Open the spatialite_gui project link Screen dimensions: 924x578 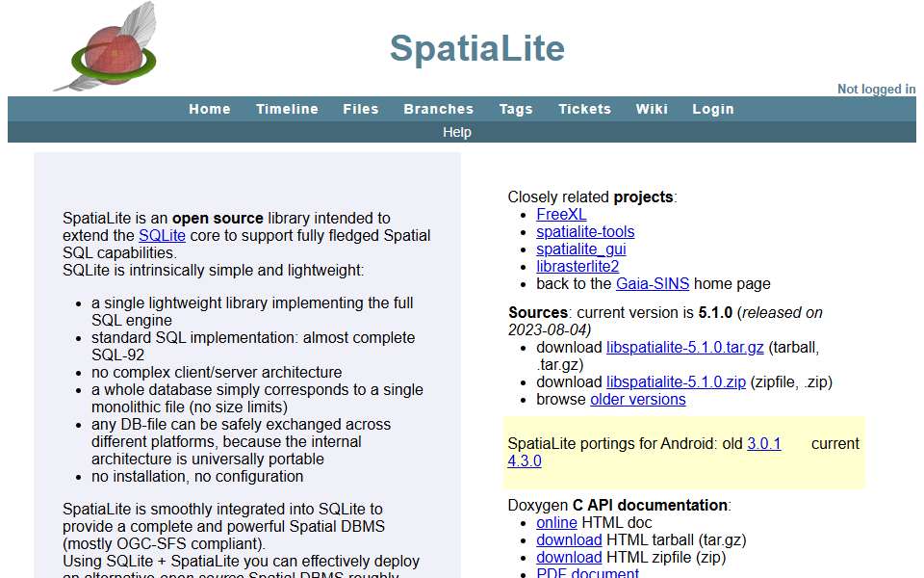[581, 249]
